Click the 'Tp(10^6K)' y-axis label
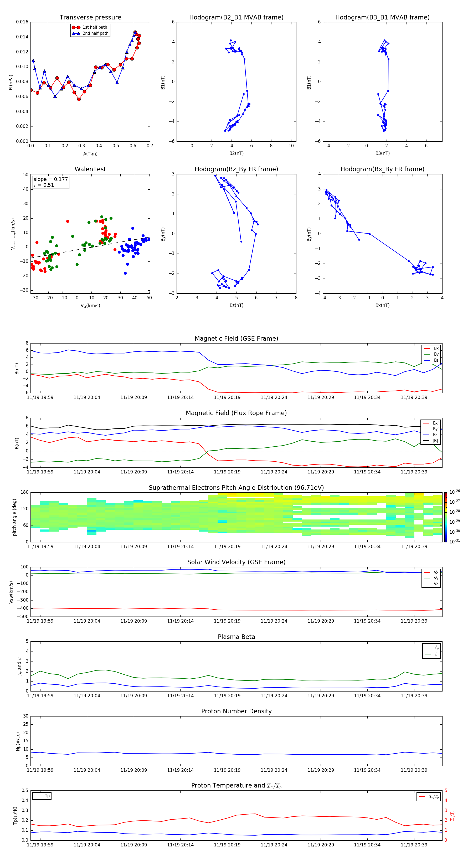Viewport: 473px width, 868px height. 15,815
